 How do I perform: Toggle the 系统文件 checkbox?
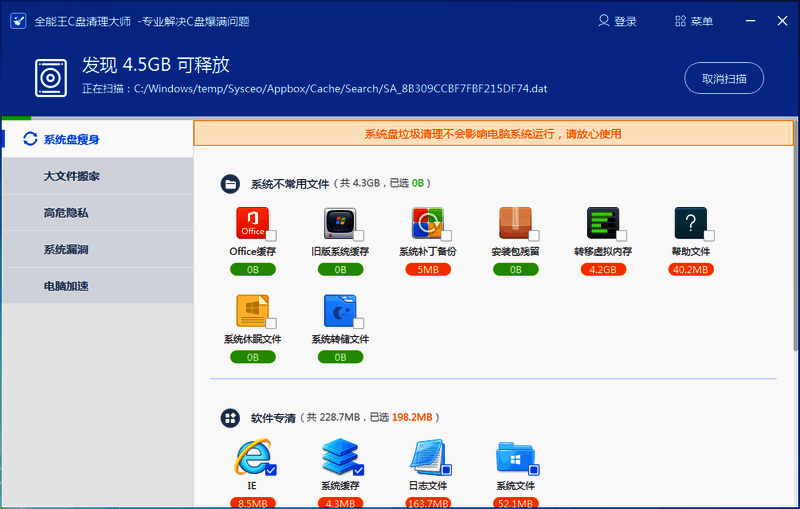[x=534, y=470]
